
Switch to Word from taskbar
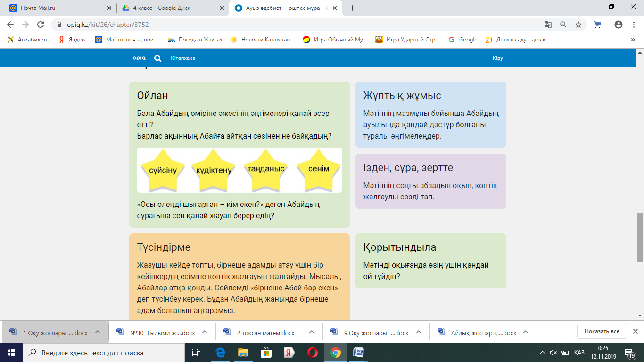(x=358, y=353)
